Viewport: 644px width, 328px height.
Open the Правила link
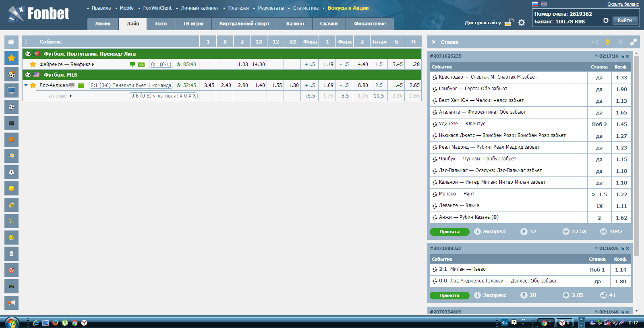point(101,8)
